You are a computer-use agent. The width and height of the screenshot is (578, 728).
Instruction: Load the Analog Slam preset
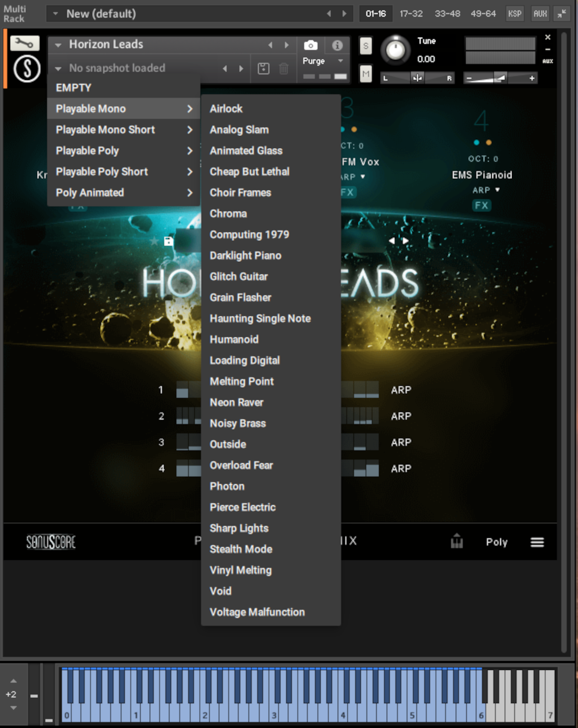pos(271,130)
